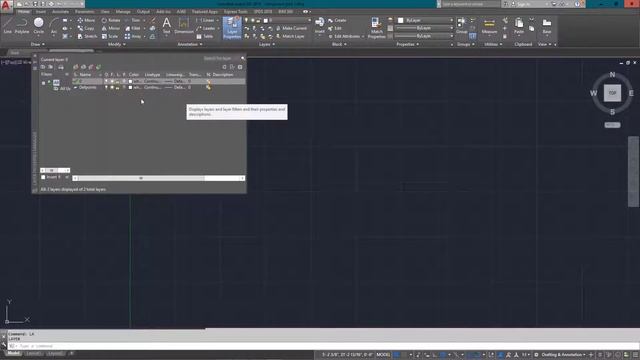Image resolution: width=640 pixels, height=360 pixels.
Task: Click the Array tool
Action: click(x=133, y=36)
